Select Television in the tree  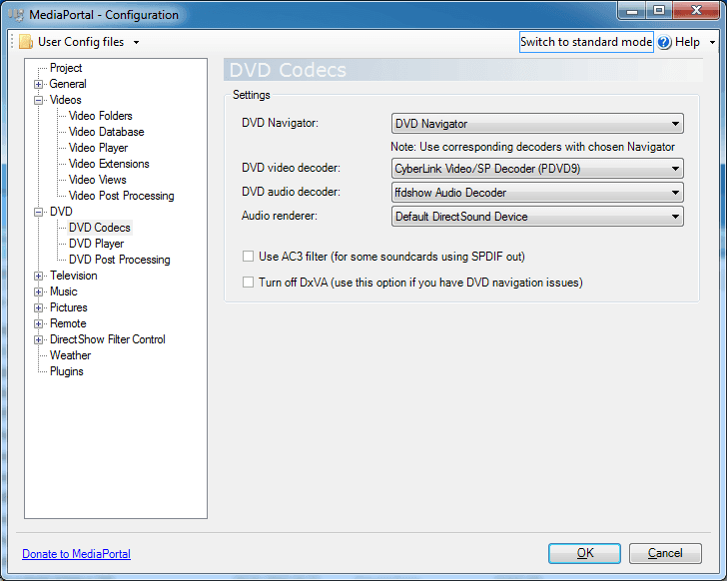(x=73, y=276)
